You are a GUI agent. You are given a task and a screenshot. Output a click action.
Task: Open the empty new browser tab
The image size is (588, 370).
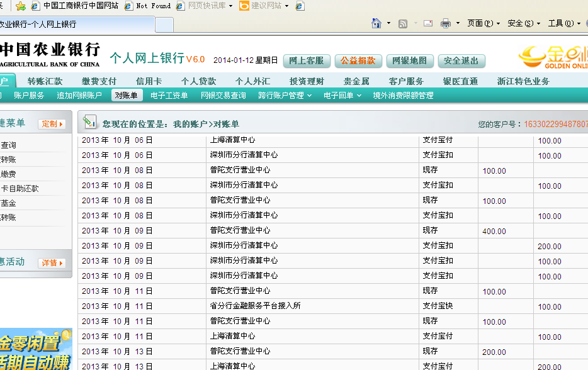pos(164,25)
